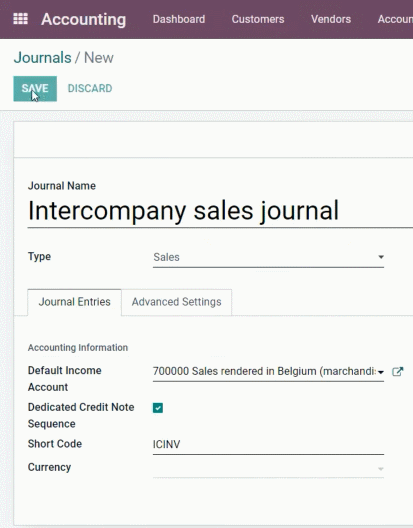Open the Currency dropdown

pos(381,469)
